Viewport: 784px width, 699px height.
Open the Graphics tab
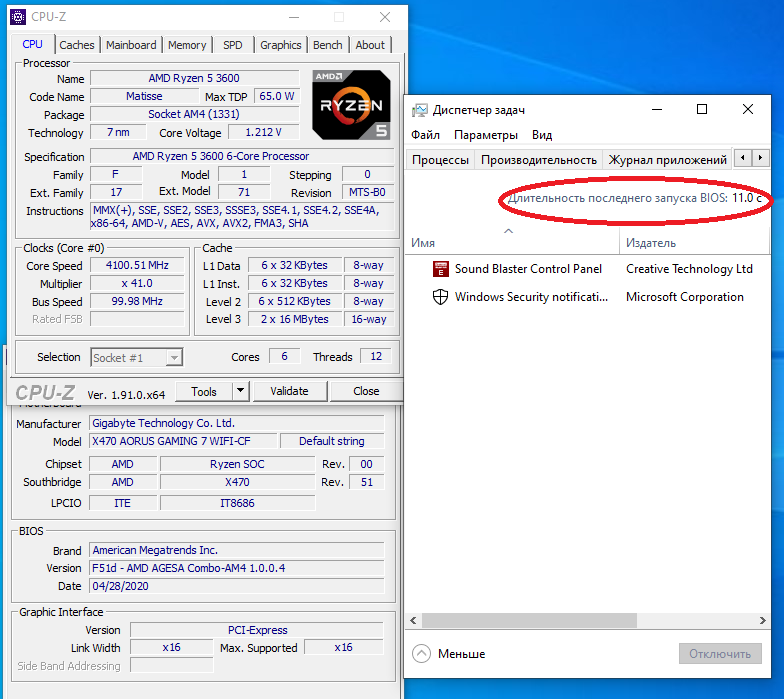[x=280, y=45]
